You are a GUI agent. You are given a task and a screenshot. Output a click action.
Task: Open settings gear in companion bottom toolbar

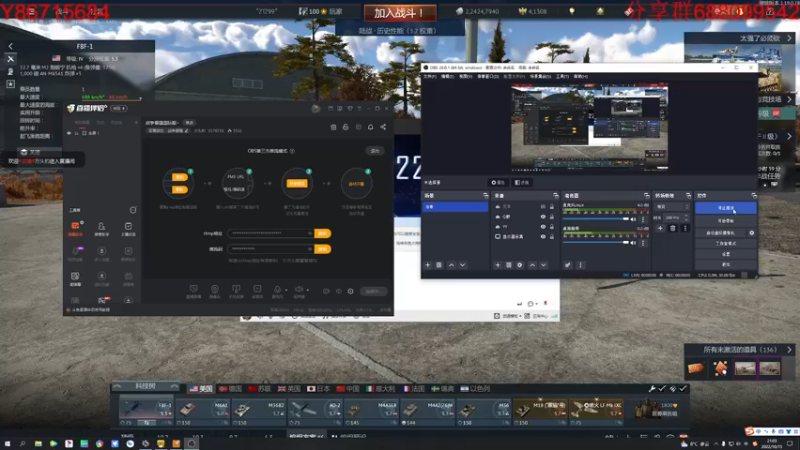pos(351,291)
